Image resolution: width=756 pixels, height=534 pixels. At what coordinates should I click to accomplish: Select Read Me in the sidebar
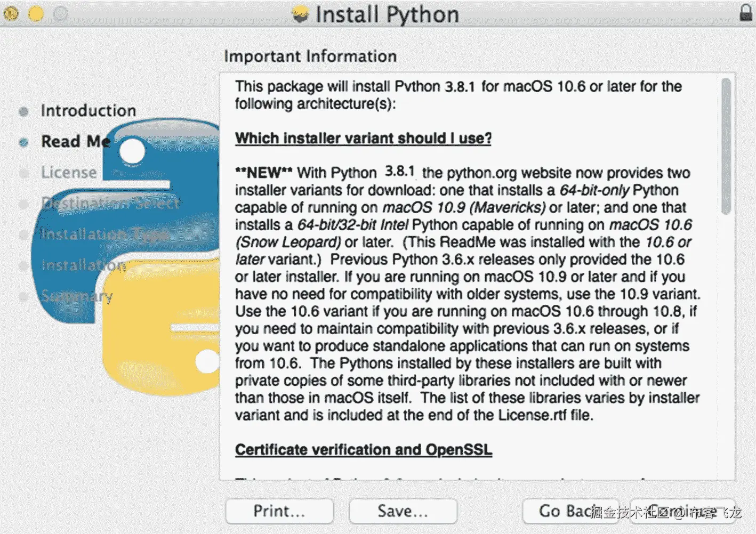(75, 141)
